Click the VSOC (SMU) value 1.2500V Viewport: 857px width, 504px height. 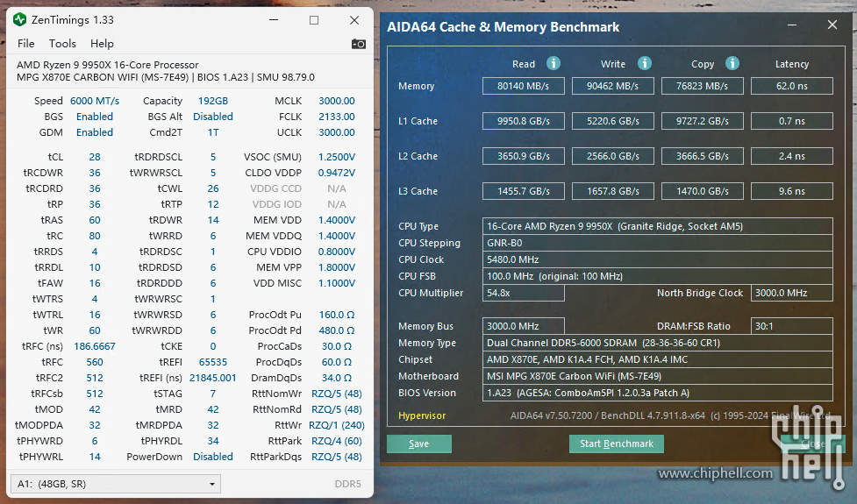[x=337, y=157]
